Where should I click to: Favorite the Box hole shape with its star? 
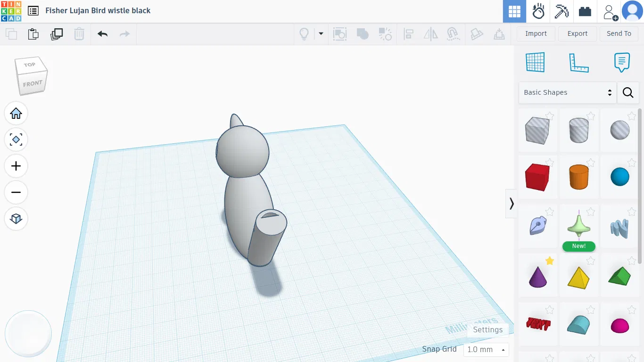[x=550, y=115]
